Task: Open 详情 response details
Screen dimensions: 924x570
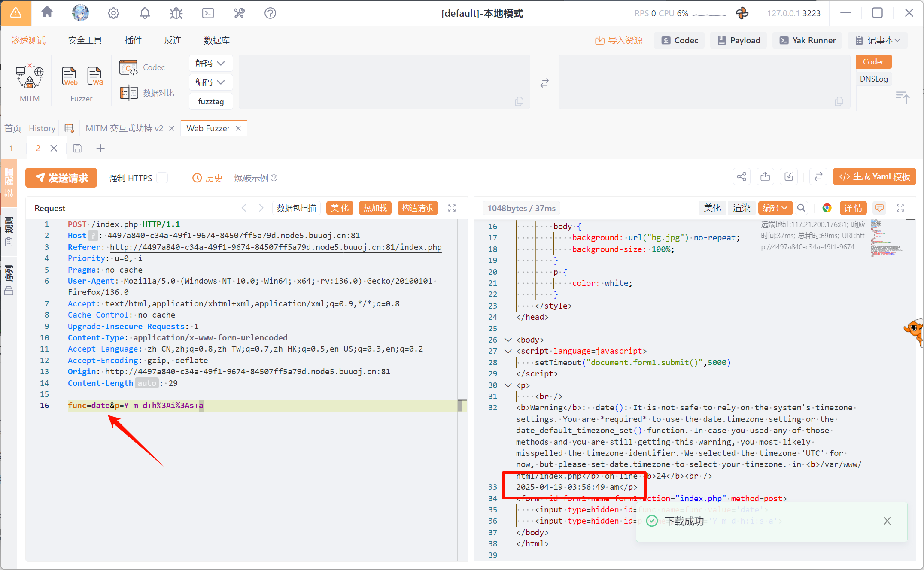Action: pyautogui.click(x=853, y=208)
